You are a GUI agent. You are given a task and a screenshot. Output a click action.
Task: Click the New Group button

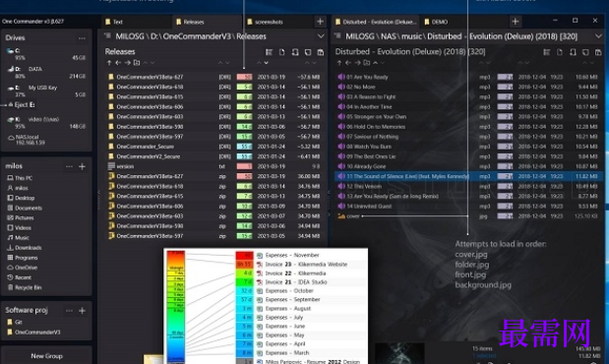click(46, 356)
